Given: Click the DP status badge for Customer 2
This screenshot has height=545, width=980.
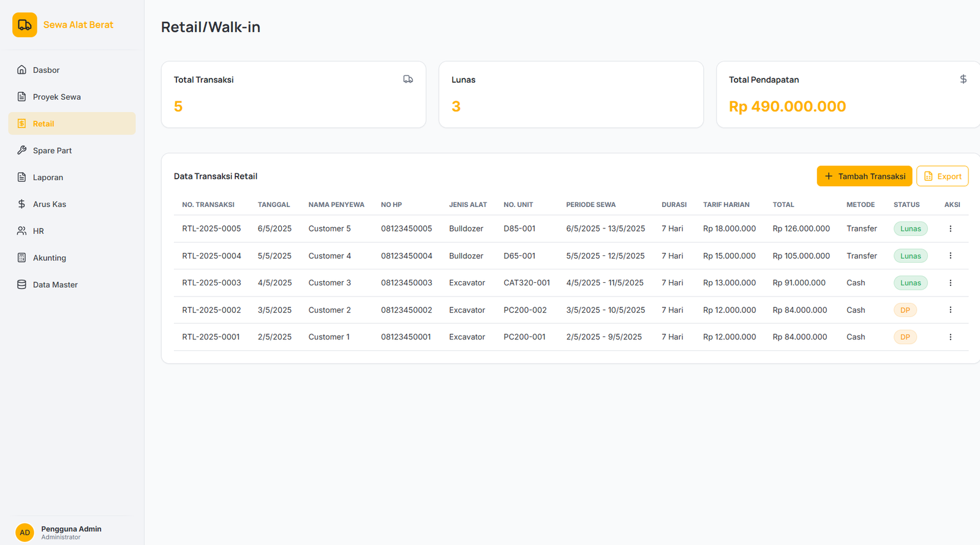Looking at the screenshot, I should pyautogui.click(x=905, y=310).
